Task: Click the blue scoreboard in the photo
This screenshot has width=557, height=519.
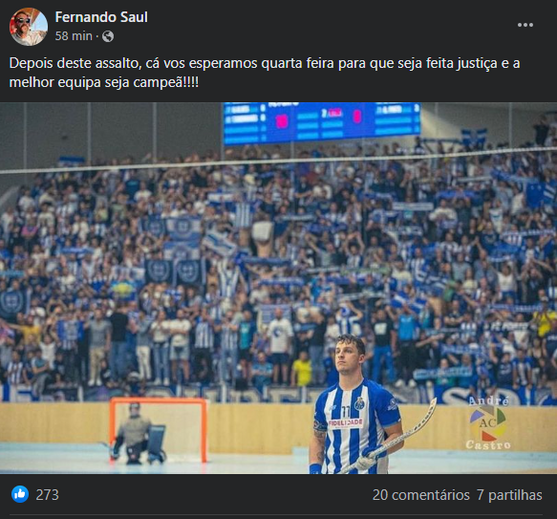Action: (322, 123)
